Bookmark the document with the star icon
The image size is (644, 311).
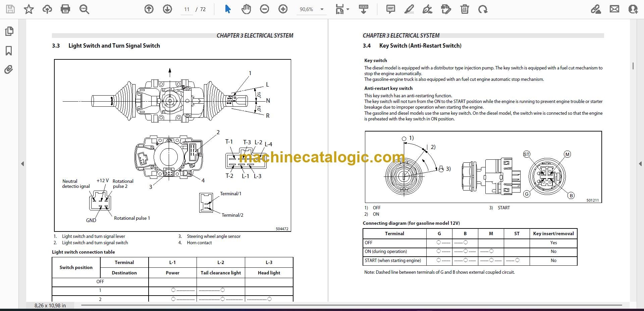(29, 9)
